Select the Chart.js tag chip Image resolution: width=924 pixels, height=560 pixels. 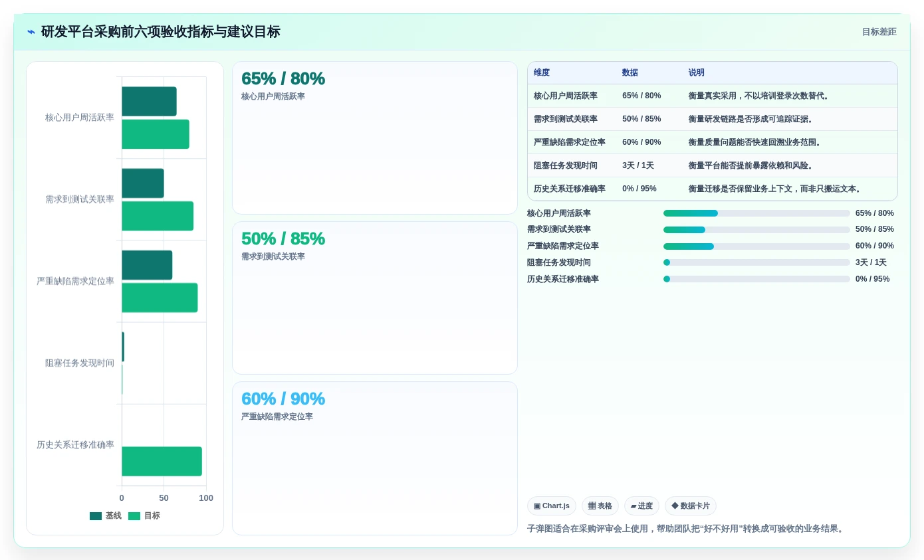[552, 506]
